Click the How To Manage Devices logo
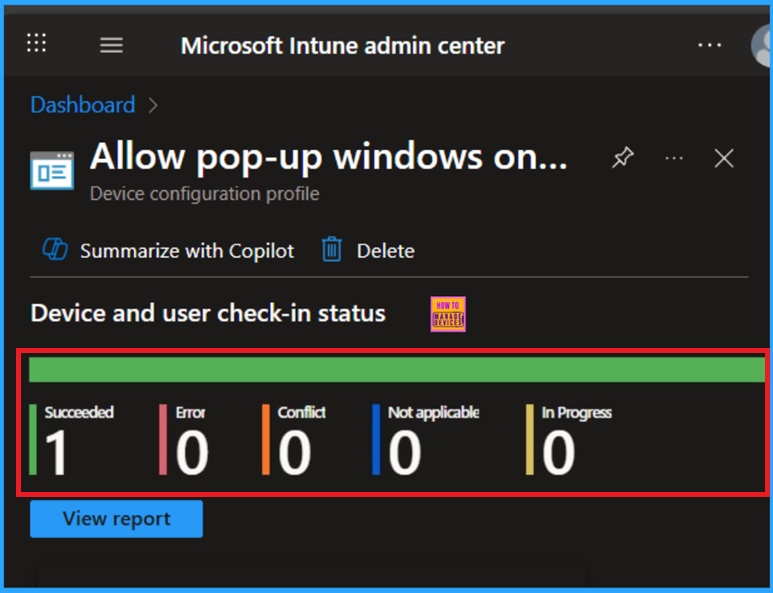This screenshot has height=593, width=773. 448,314
